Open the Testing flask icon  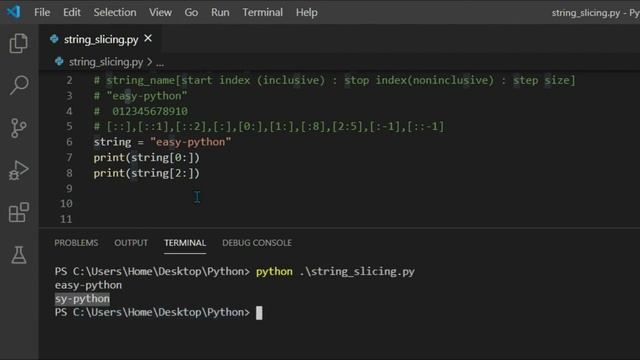(x=18, y=255)
